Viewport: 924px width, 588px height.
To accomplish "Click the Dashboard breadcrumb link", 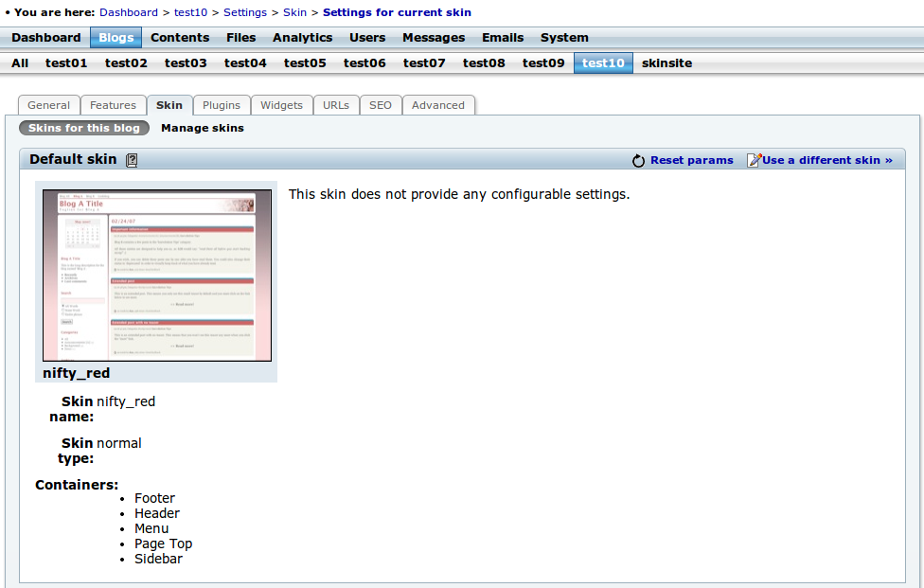I will coord(129,12).
